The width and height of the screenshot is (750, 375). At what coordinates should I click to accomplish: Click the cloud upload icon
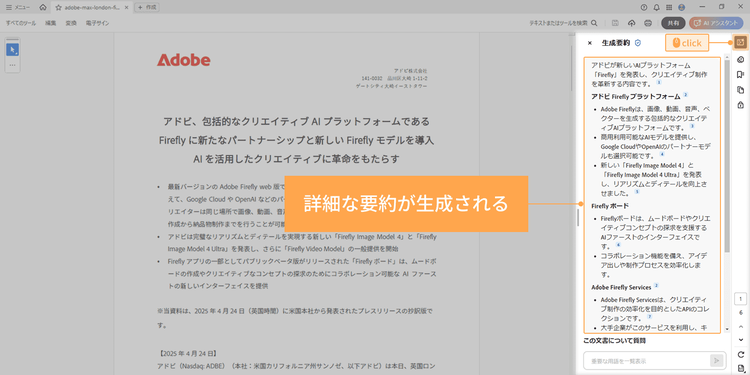(x=631, y=23)
